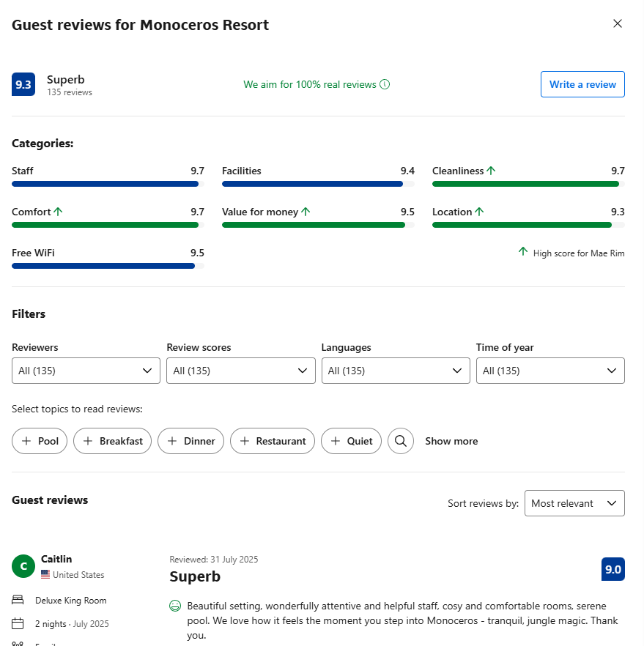This screenshot has width=644, height=646.
Task: Toggle the Quiet topic filter
Action: (351, 441)
